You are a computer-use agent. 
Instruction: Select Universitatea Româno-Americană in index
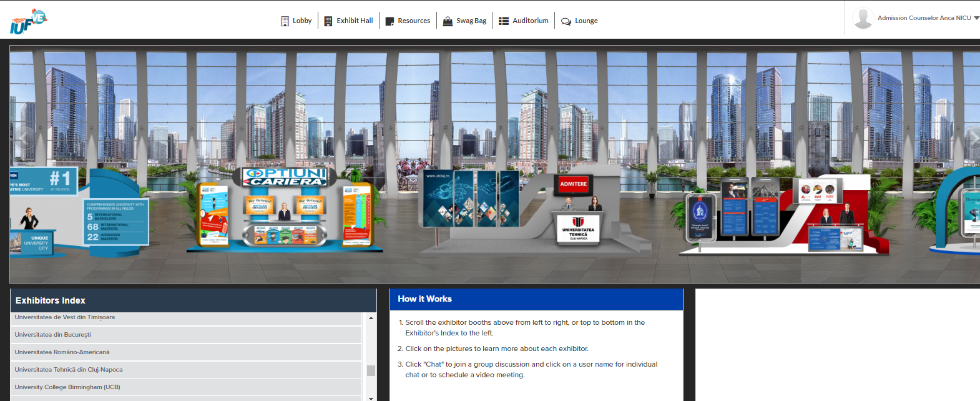click(186, 352)
